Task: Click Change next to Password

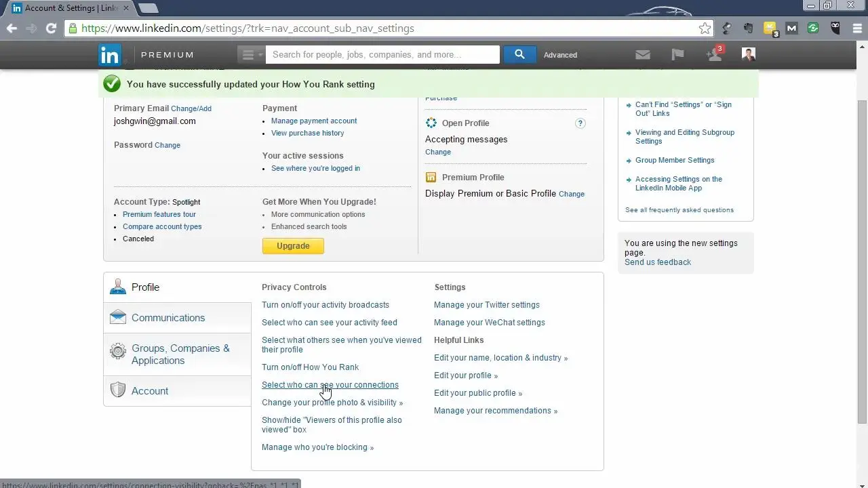Action: click(x=167, y=145)
